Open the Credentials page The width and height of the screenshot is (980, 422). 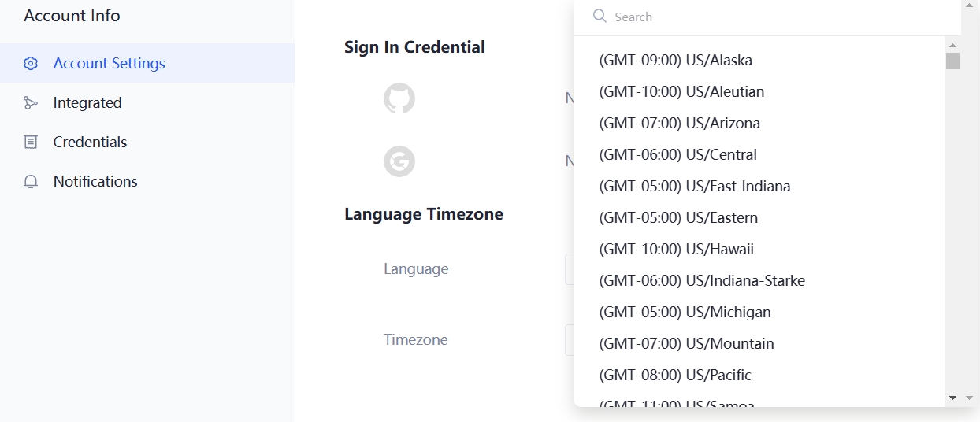90,143
